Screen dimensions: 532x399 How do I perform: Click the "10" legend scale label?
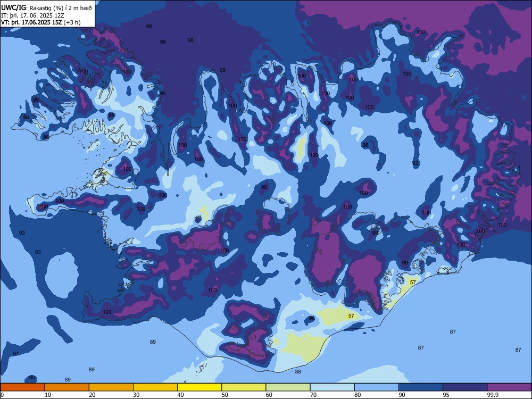(x=48, y=395)
